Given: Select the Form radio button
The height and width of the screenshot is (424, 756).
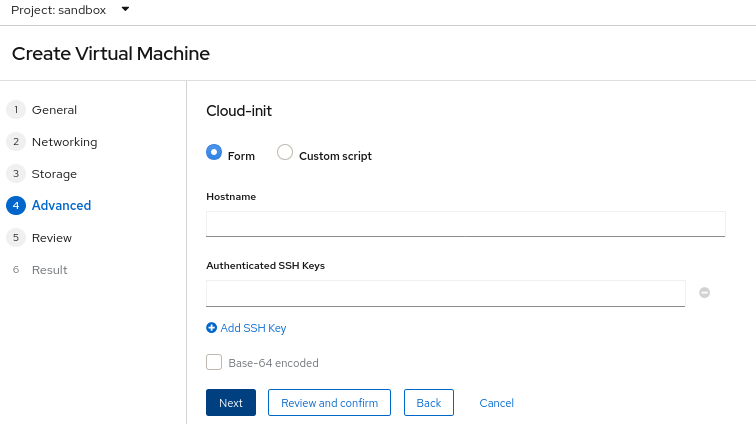Looking at the screenshot, I should pyautogui.click(x=213, y=153).
